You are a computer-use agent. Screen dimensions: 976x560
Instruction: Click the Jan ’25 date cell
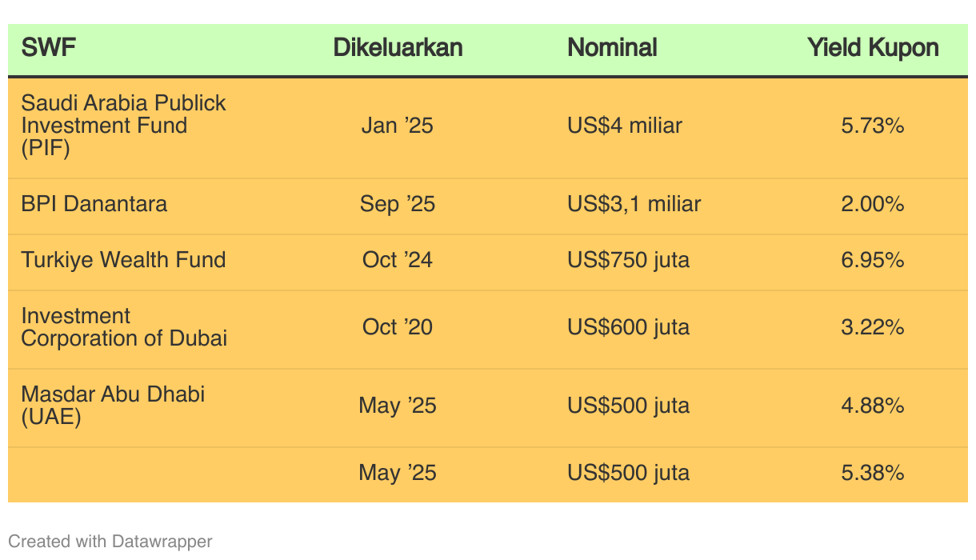[397, 126]
